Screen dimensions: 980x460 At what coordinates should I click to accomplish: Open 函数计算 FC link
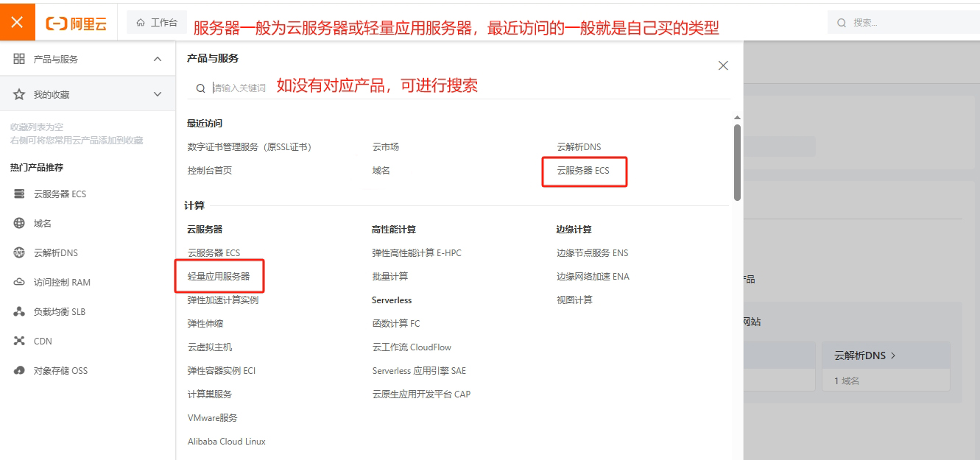[396, 324]
